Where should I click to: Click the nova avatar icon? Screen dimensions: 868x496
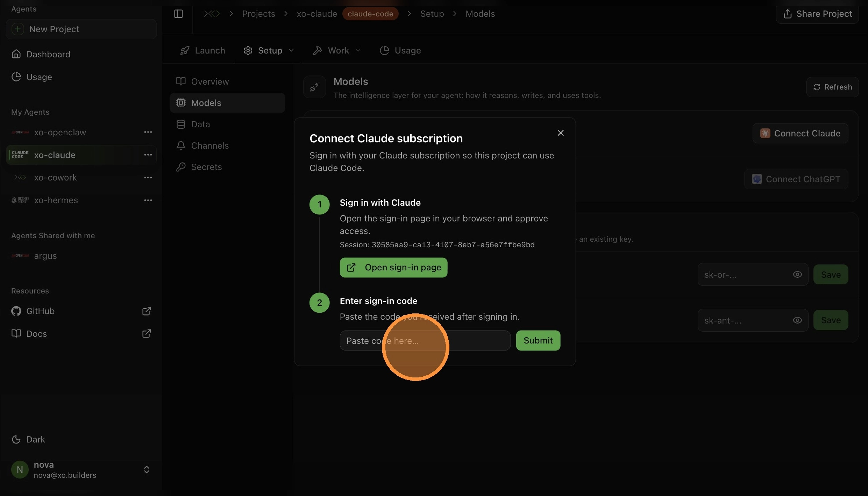20,469
